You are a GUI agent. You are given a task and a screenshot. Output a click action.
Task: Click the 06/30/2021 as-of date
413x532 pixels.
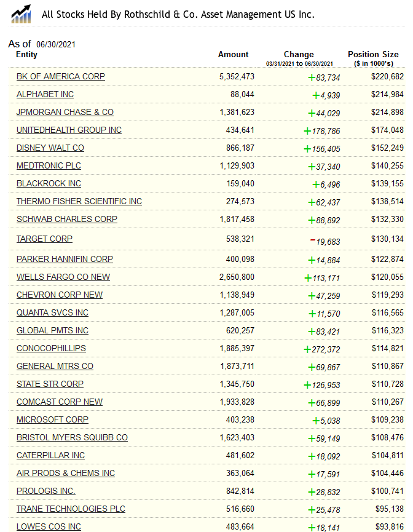56,44
